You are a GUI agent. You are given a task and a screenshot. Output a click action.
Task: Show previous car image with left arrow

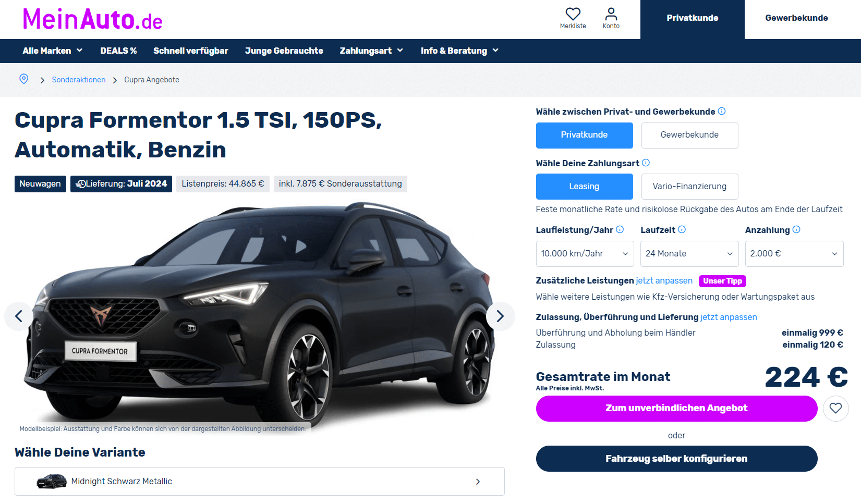19,316
